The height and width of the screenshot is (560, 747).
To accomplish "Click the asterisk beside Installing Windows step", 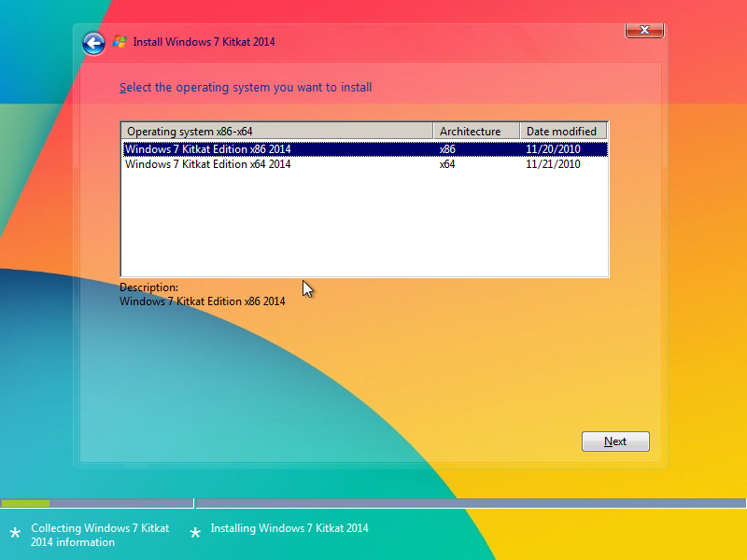I will (195, 534).
